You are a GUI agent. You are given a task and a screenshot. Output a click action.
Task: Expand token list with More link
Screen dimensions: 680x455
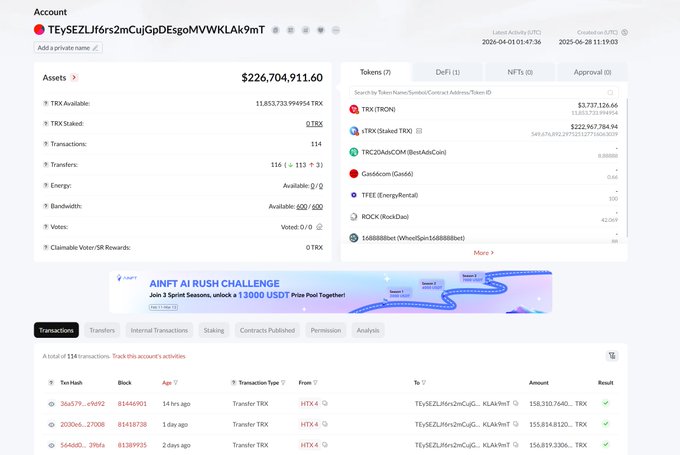coord(484,253)
